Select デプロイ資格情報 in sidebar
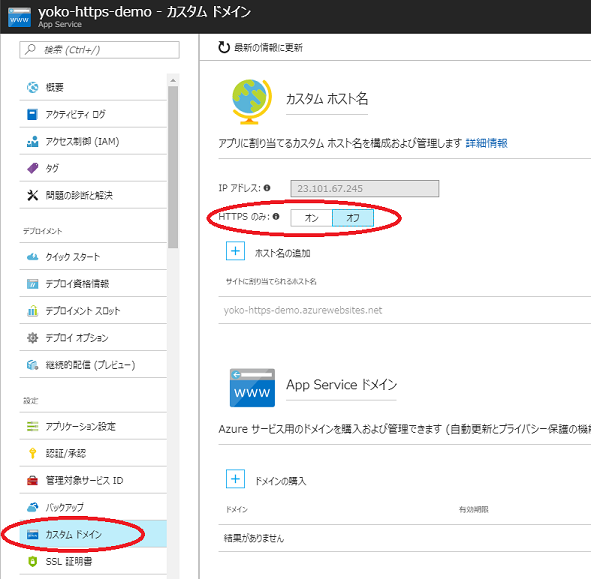Screen dimensions: 591x579 tap(93, 284)
